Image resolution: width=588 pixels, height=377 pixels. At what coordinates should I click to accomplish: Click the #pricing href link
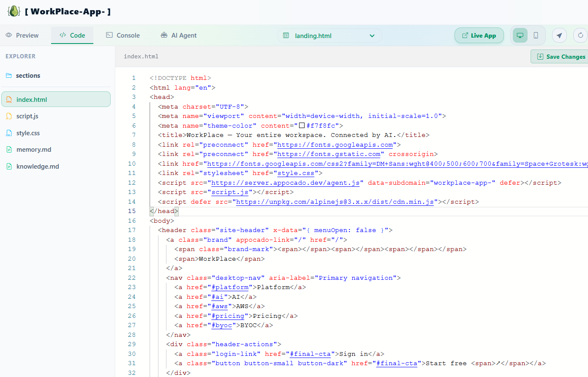pyautogui.click(x=228, y=316)
